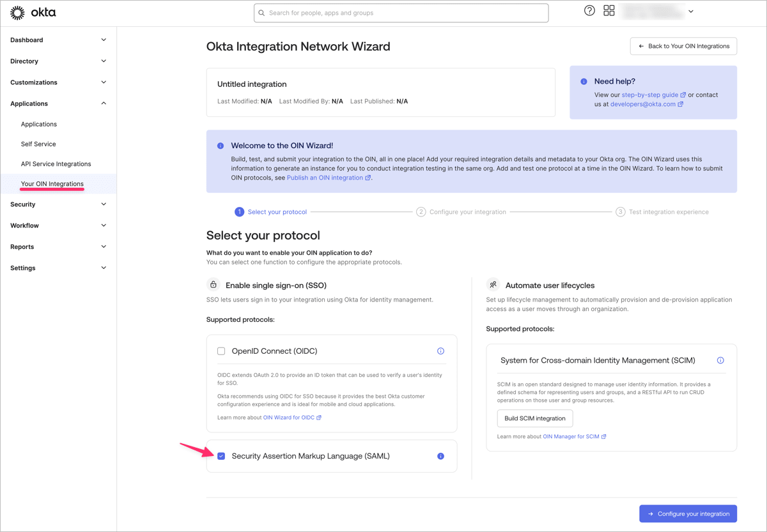
Task: Open the account dropdown arrow in header
Action: 691,11
